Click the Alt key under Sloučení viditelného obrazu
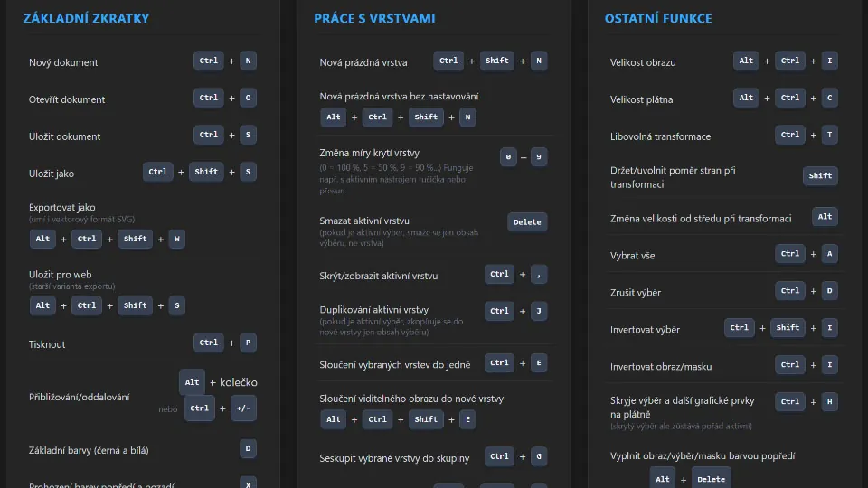The width and height of the screenshot is (868, 488). pos(334,419)
